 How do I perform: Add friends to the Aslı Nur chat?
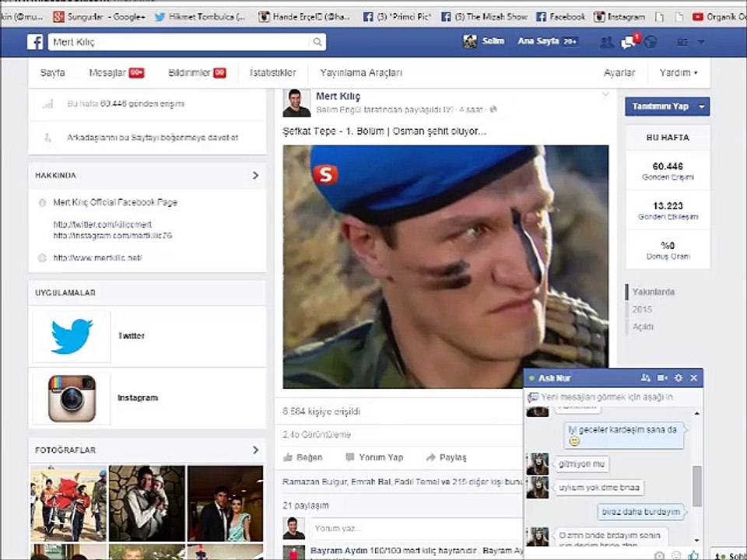[646, 378]
